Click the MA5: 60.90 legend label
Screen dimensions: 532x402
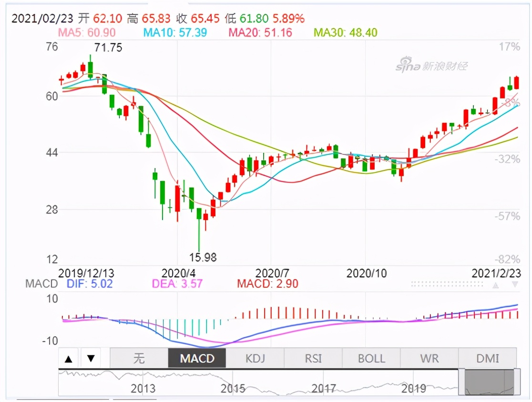click(x=87, y=32)
